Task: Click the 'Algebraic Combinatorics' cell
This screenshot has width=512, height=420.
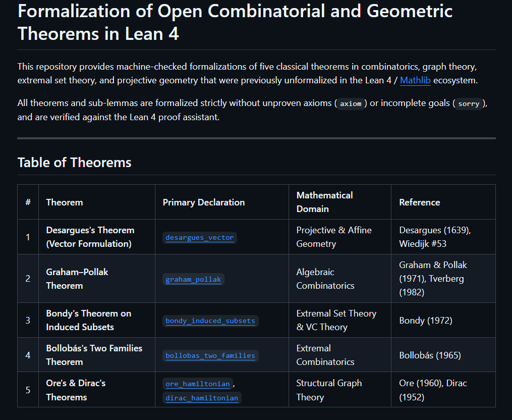Action: [340, 279]
